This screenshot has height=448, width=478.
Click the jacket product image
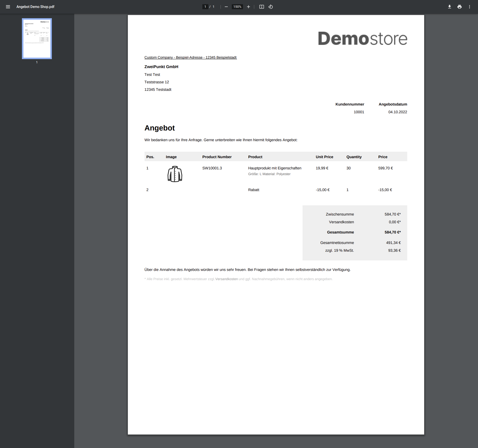[175, 174]
